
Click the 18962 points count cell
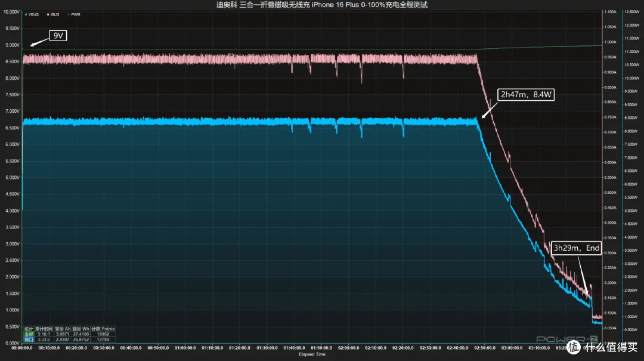(x=103, y=334)
